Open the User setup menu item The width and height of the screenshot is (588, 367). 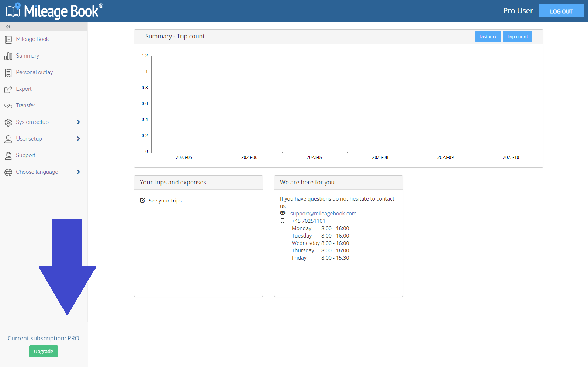click(x=29, y=139)
